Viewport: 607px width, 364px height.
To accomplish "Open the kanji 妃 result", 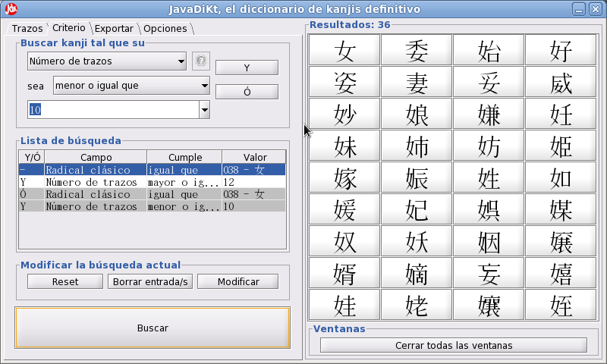I will [x=417, y=209].
